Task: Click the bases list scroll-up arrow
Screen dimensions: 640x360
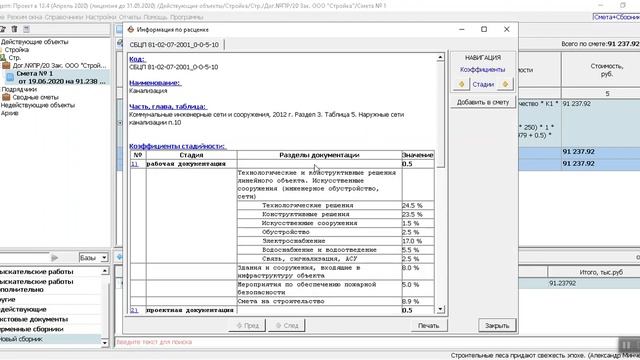Action: (104, 271)
